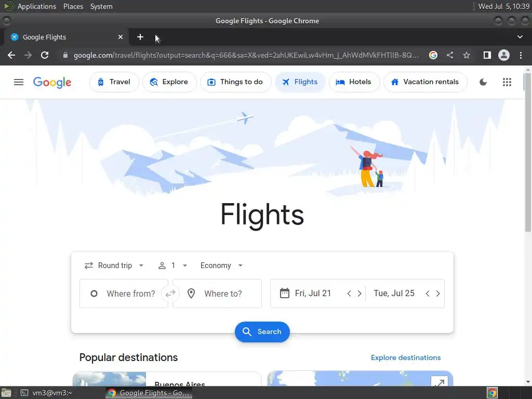Focus the Where from? field
Screen dimensions: 532x399
click(124, 294)
